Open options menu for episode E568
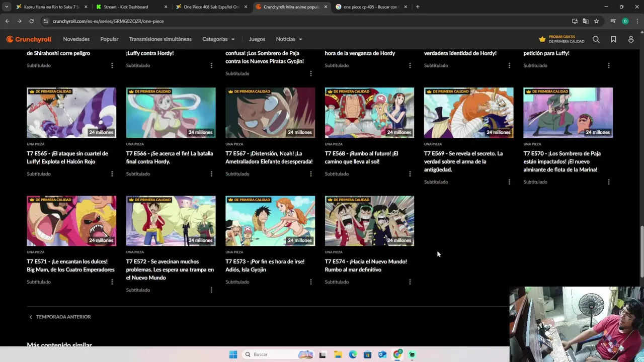Viewport: 644px width, 362px height. click(410, 174)
